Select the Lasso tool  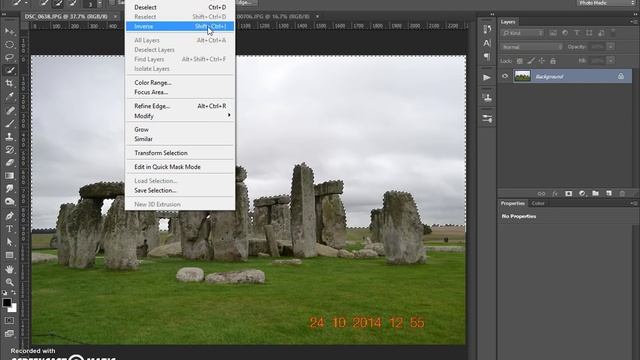pyautogui.click(x=9, y=58)
